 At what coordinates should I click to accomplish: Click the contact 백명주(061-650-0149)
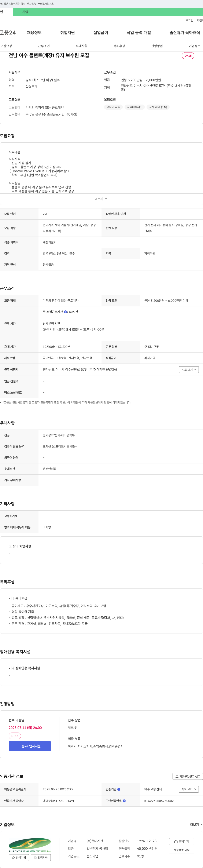click(x=58, y=801)
